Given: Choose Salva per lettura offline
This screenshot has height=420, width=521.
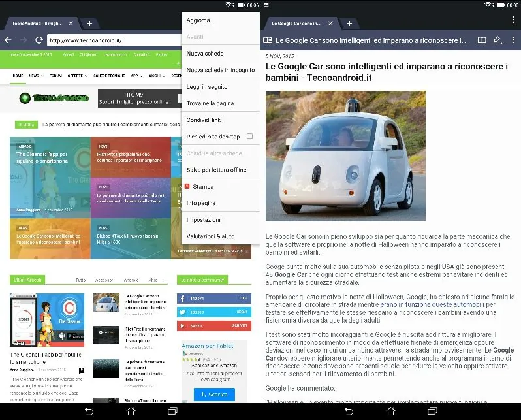Looking at the screenshot, I should coord(221,170).
